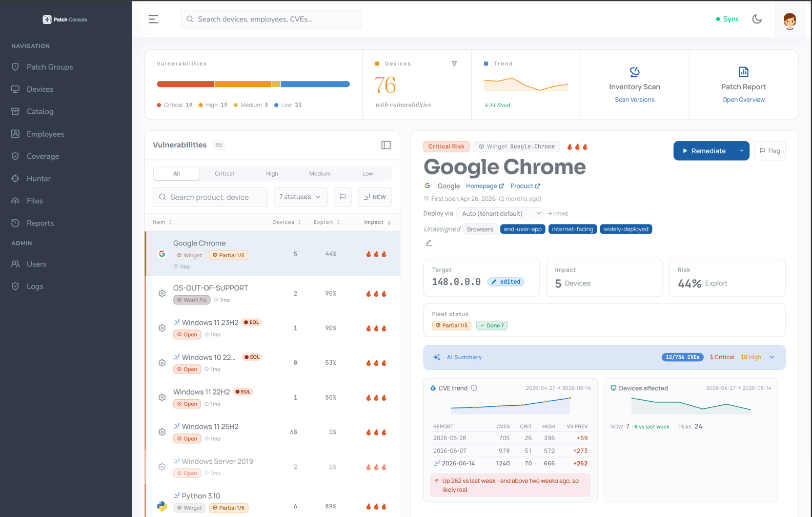Expand the AI Summary panel
This screenshot has width=812, height=517.
click(x=604, y=357)
